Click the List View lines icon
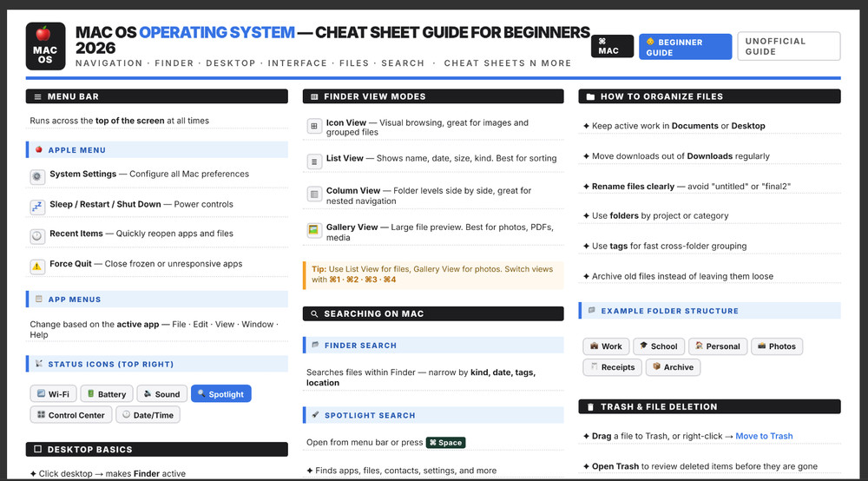Image resolution: width=868 pixels, height=481 pixels. (x=314, y=161)
